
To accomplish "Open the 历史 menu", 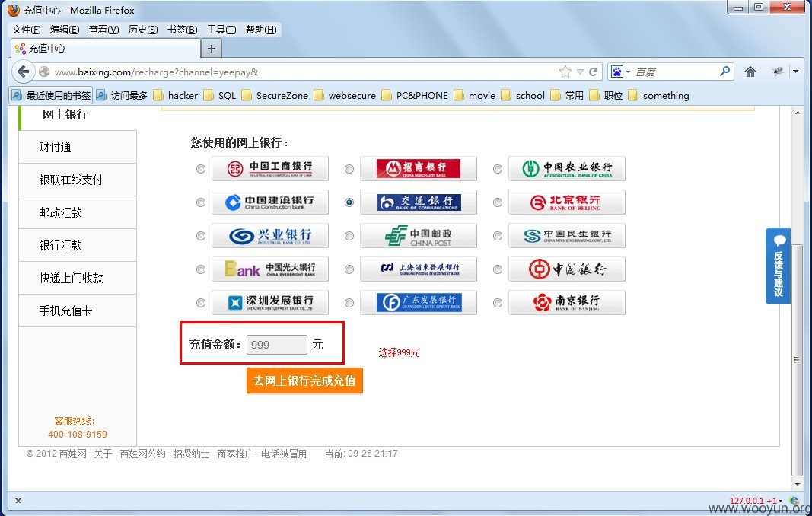I will [x=143, y=30].
